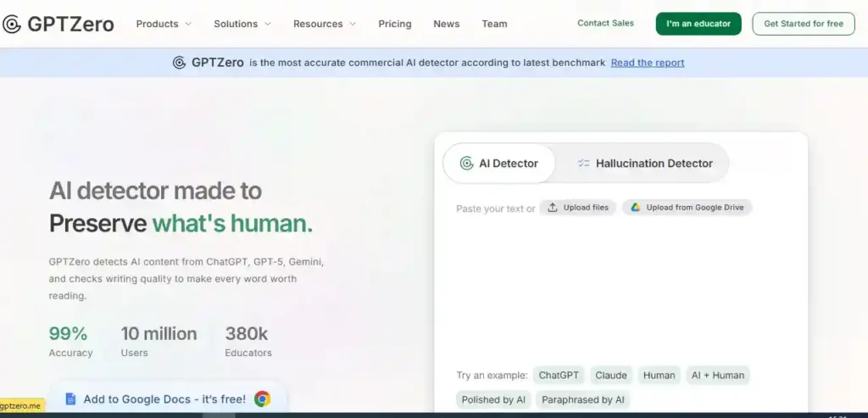868x418 pixels.
Task: Click the Google Docs document icon
Action: tap(70, 398)
